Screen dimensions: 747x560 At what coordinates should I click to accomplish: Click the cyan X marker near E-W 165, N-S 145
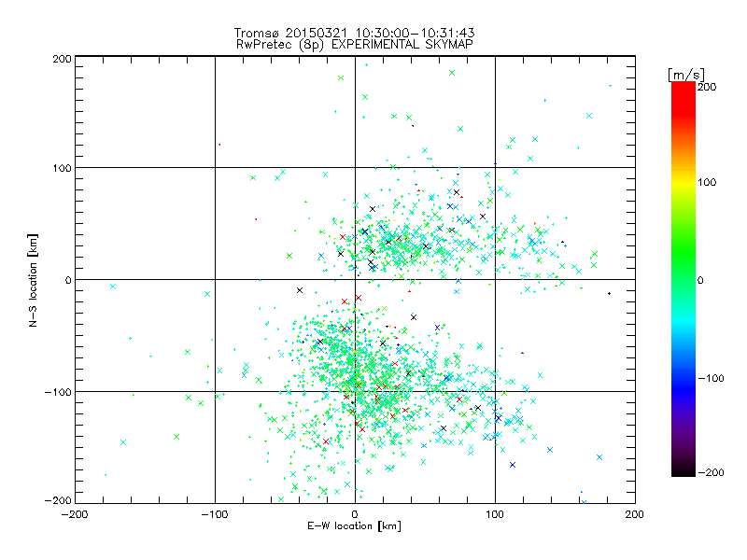click(x=589, y=116)
